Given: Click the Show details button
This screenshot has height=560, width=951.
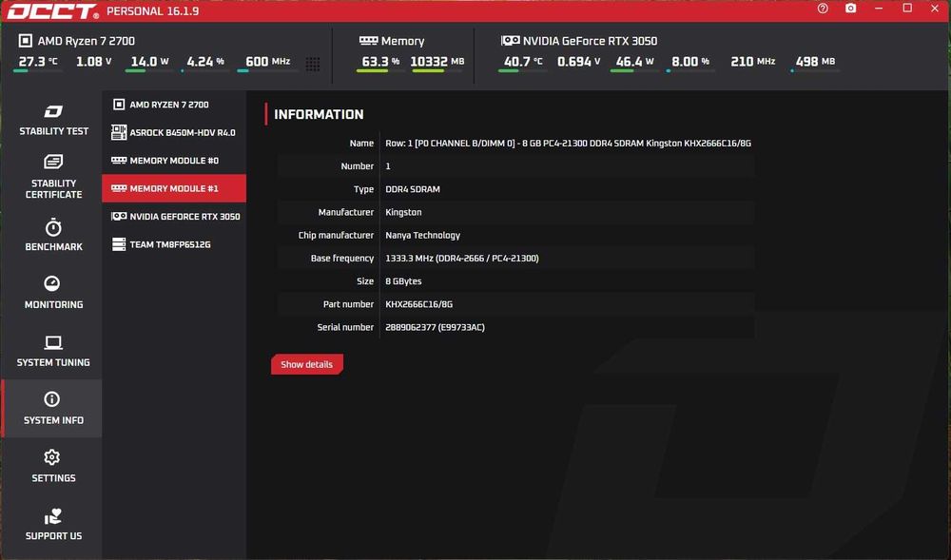Looking at the screenshot, I should (307, 364).
